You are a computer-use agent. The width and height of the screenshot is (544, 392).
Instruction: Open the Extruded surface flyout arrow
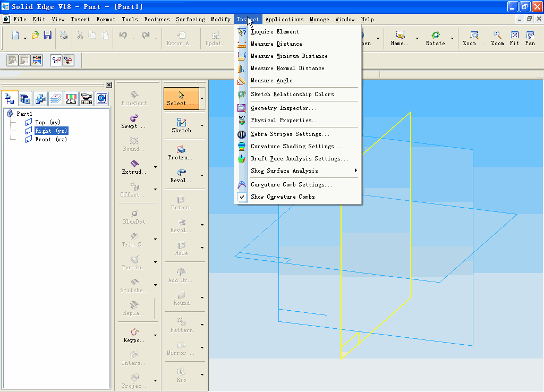(x=156, y=167)
